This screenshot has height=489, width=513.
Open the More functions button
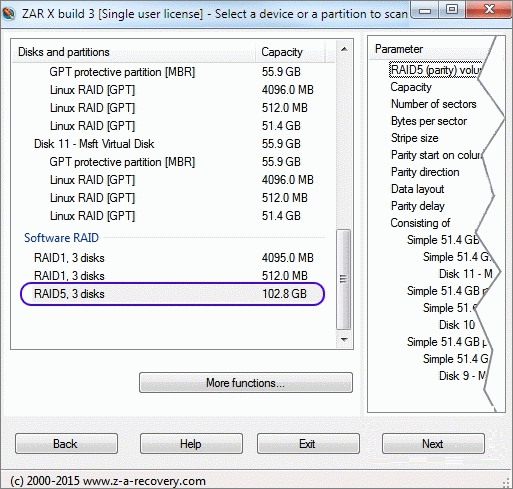point(246,383)
